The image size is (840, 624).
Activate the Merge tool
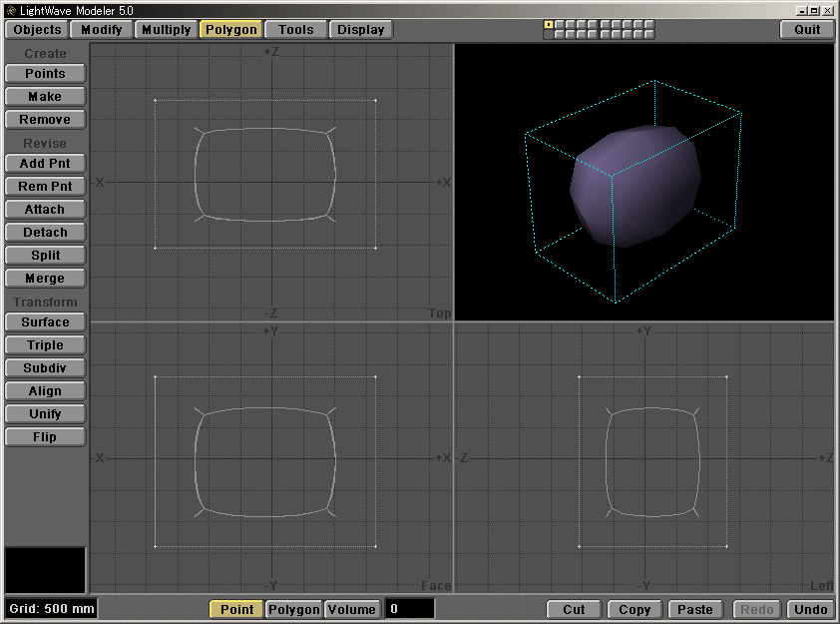coord(44,278)
